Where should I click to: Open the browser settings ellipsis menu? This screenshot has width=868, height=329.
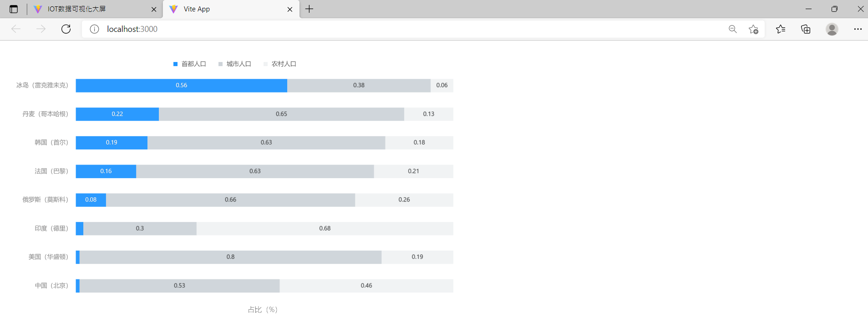[858, 29]
